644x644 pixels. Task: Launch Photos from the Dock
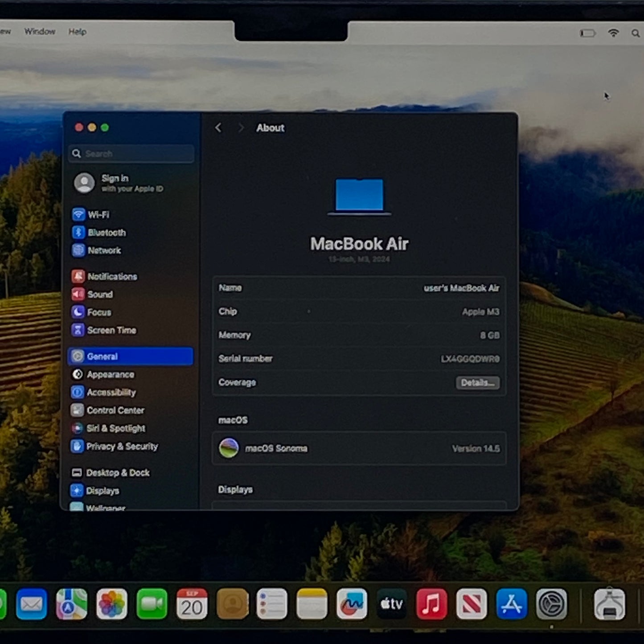112,604
